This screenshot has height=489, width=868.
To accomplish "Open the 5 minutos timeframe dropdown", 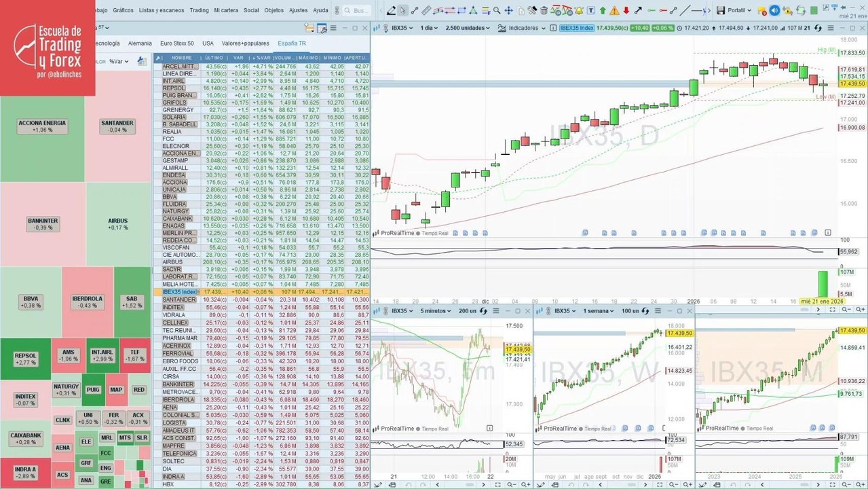I will pyautogui.click(x=436, y=311).
